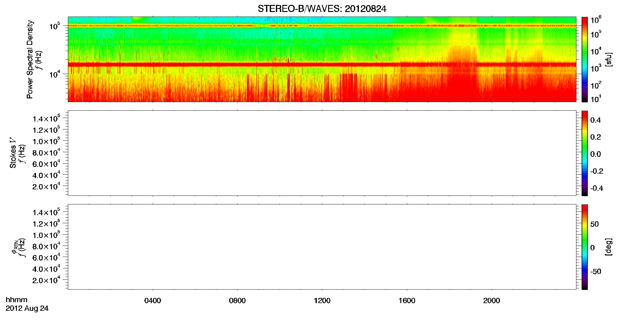This screenshot has height=332, width=644.
Task: Click the 1600 time tick label
Action: click(x=407, y=301)
